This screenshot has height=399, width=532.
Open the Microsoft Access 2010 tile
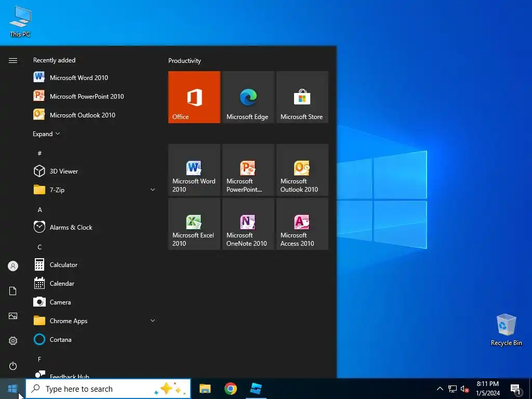(x=302, y=224)
